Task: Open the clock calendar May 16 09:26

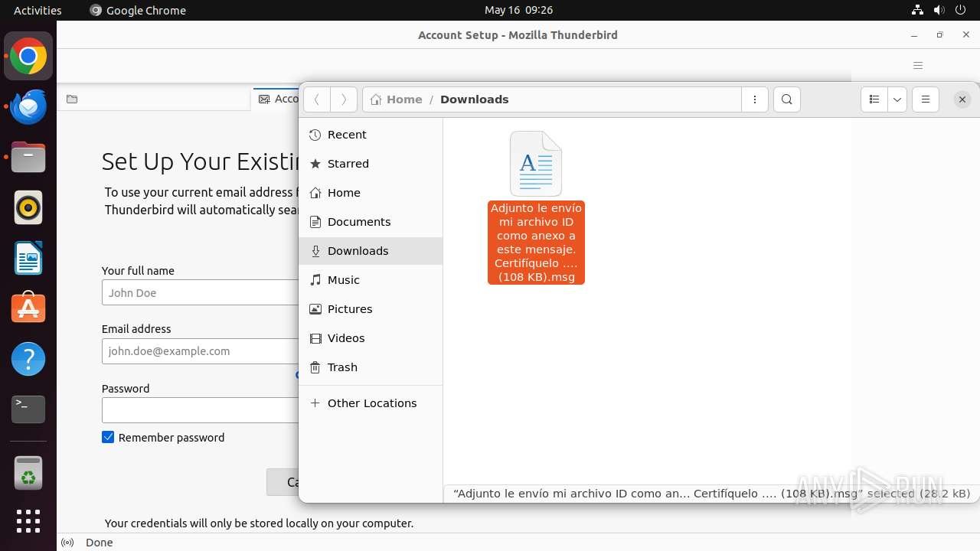Action: (x=518, y=10)
